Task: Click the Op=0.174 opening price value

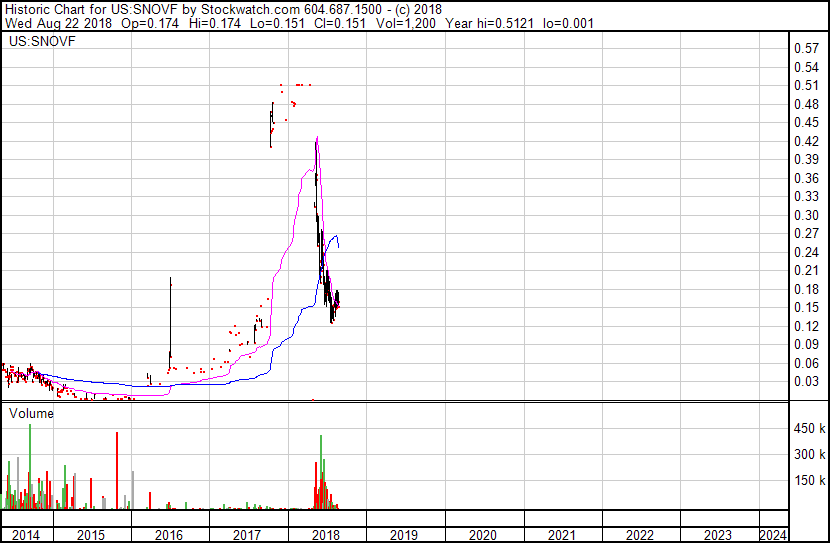Action: 150,23
